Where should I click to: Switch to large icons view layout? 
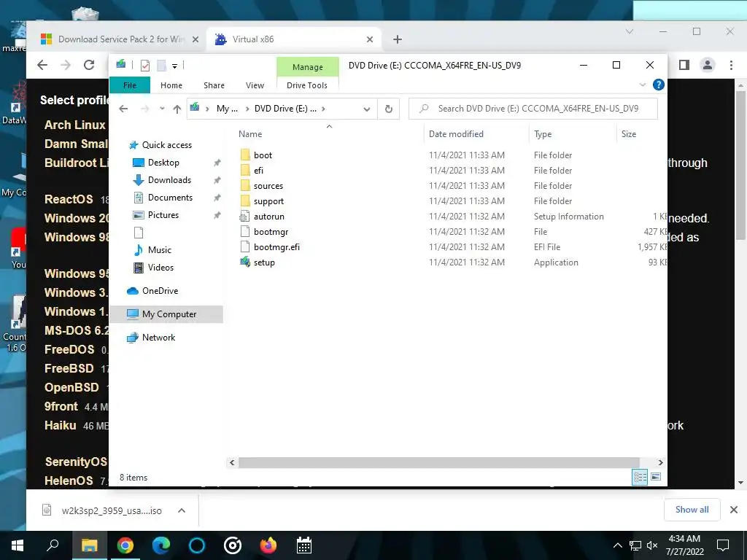click(x=656, y=477)
